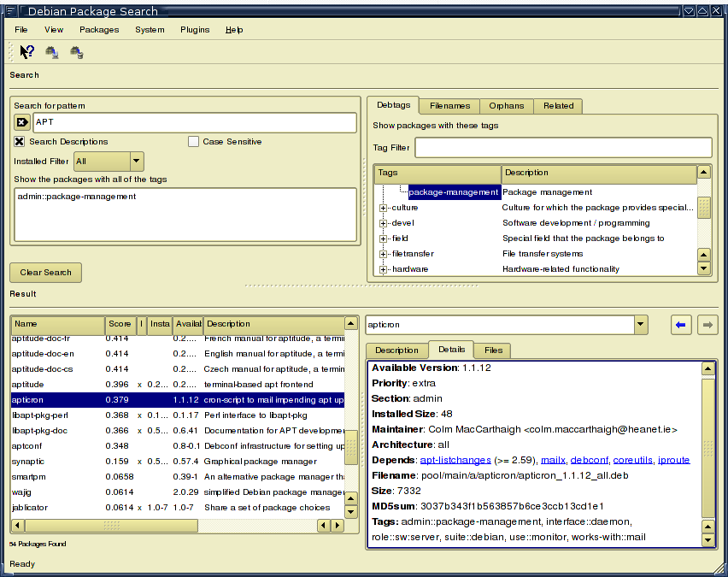Open the Installed Filter dropdown
The height and width of the screenshot is (577, 728).
tap(137, 161)
